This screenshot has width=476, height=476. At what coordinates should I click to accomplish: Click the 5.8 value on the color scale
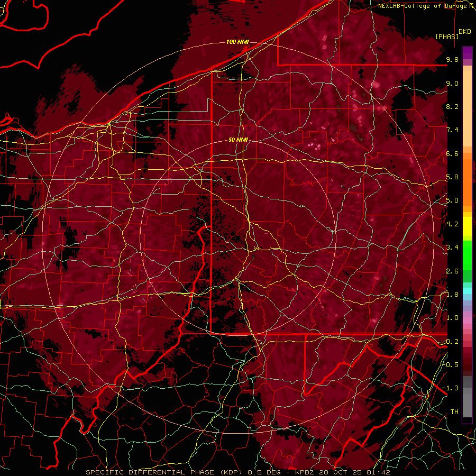point(452,177)
